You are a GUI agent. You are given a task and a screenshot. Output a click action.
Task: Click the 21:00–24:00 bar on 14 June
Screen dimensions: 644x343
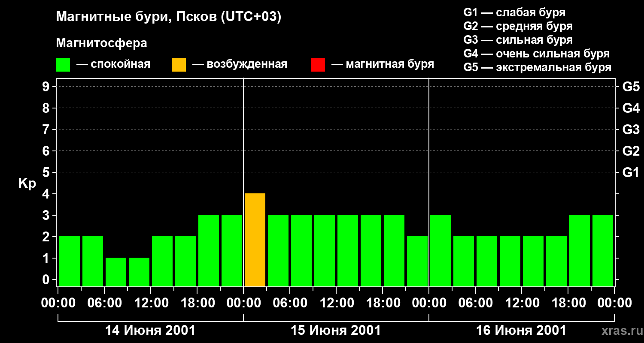pyautogui.click(x=232, y=250)
